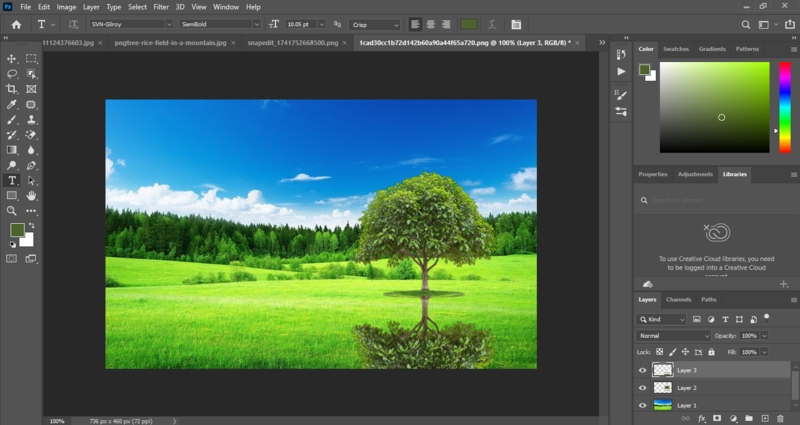
Task: Toggle visibility of Layer 2
Action: click(643, 387)
